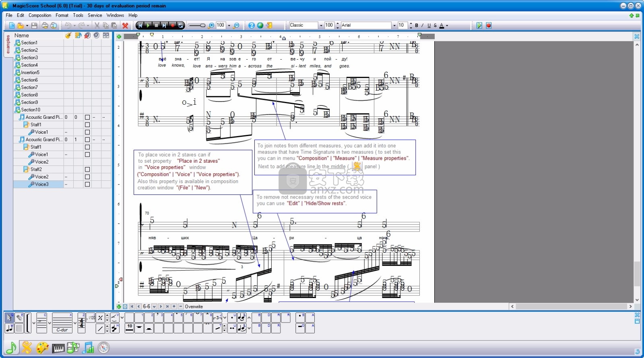The width and height of the screenshot is (644, 358).
Task: Click the print icon
Action: pyautogui.click(x=45, y=25)
